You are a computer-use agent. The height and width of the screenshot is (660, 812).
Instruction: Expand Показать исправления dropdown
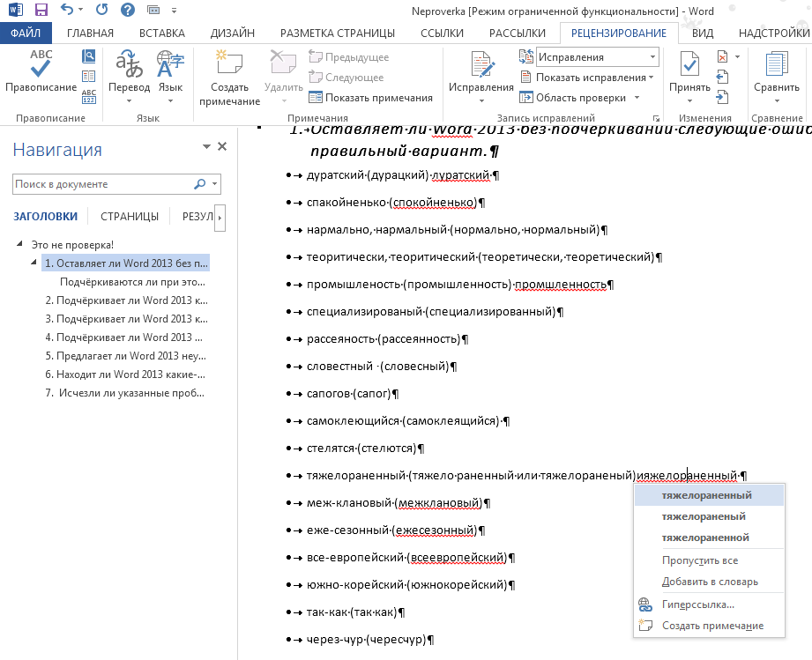point(651,78)
